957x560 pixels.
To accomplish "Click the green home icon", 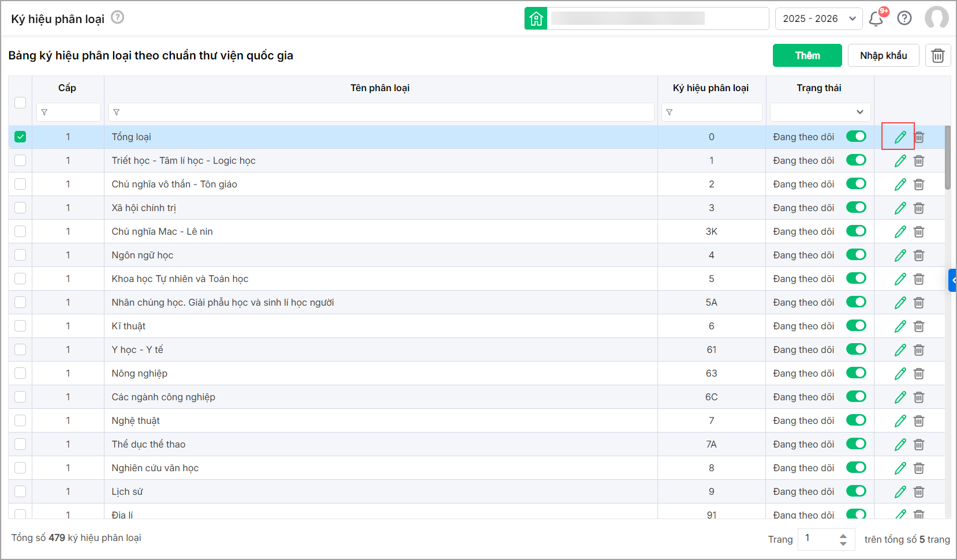I will pos(536,18).
